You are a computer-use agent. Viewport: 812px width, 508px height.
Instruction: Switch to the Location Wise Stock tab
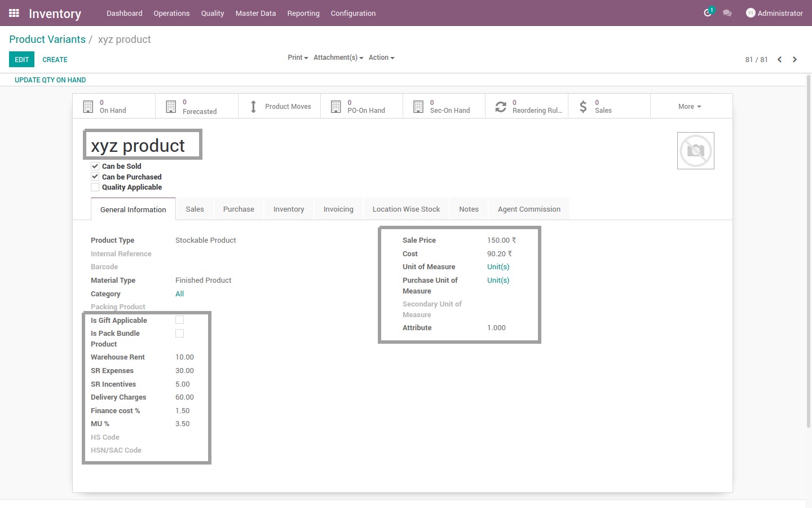[406, 208]
